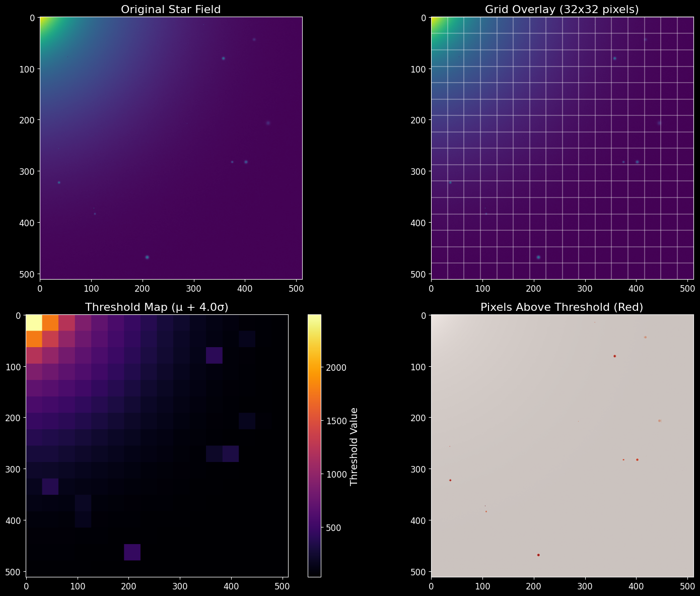Click the faint star on the left edge

click(x=59, y=182)
